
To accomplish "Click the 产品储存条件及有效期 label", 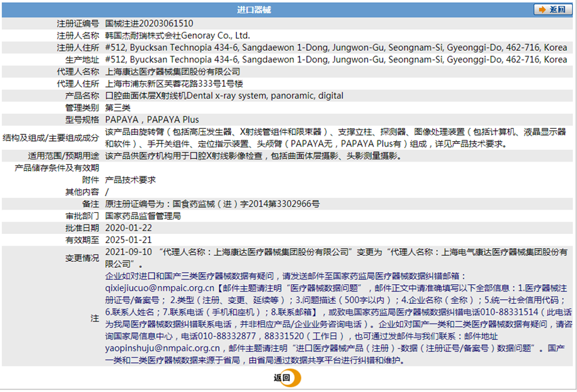I will click(57, 168).
